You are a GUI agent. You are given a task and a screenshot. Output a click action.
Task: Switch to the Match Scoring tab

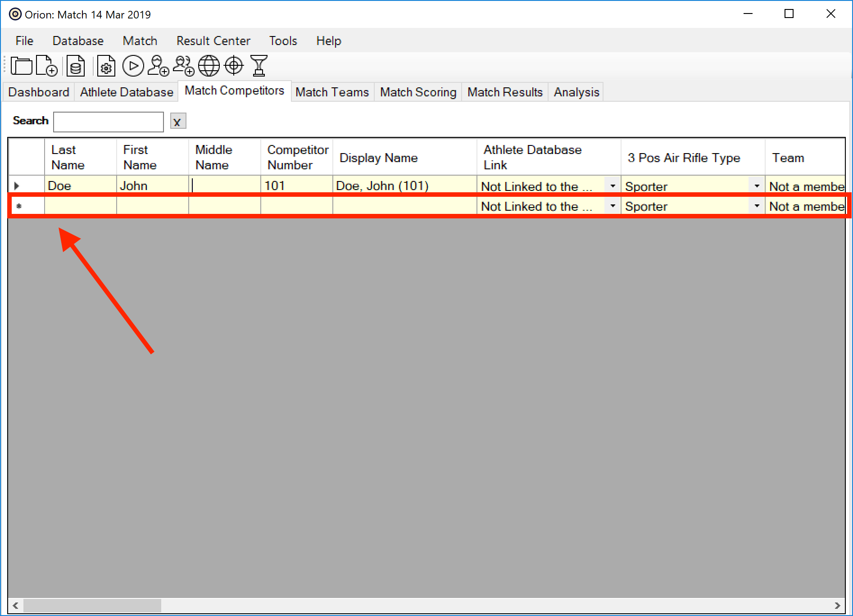pos(418,92)
